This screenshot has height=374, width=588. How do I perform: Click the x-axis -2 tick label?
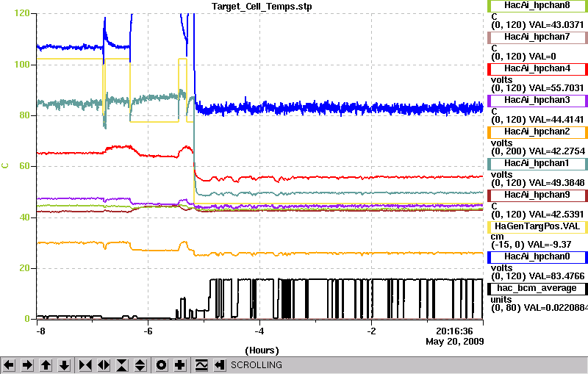click(x=371, y=331)
